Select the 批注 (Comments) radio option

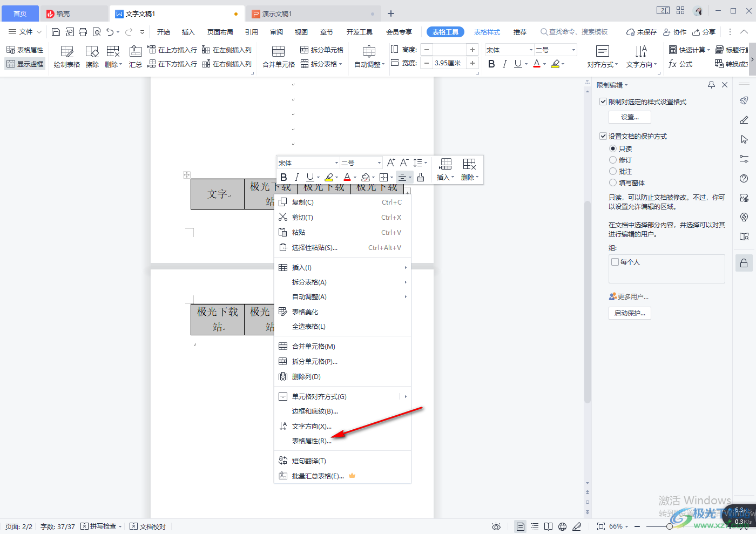(613, 171)
